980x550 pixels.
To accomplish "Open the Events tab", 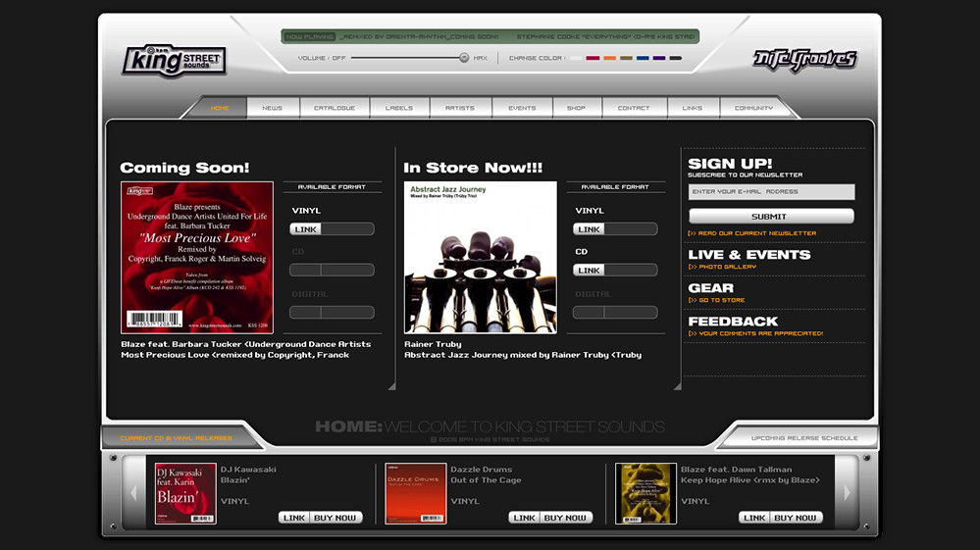I will click(x=522, y=108).
